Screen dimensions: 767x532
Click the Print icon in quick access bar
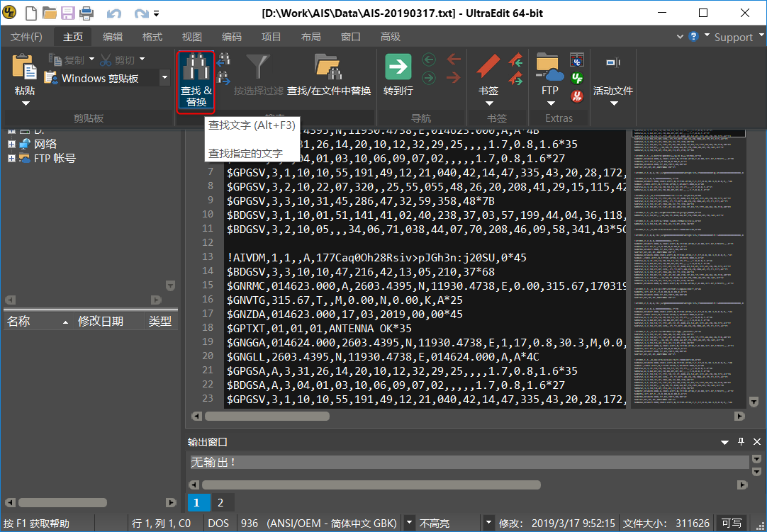pyautogui.click(x=86, y=13)
